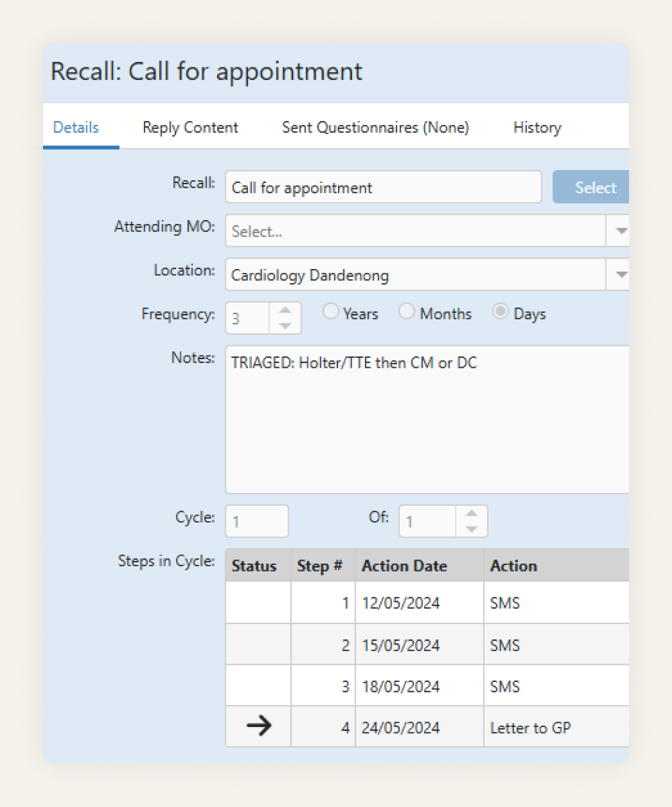Select the Days radio button
The height and width of the screenshot is (807, 672).
(x=500, y=312)
